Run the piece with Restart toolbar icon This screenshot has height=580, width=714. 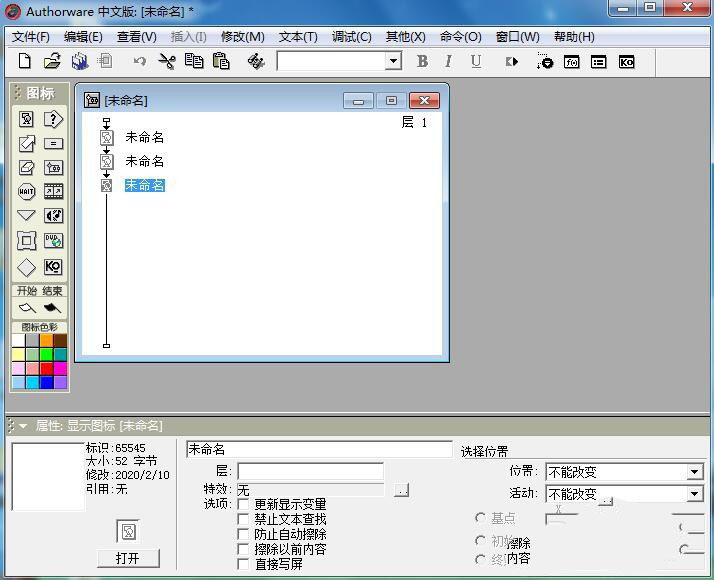[x=512, y=61]
